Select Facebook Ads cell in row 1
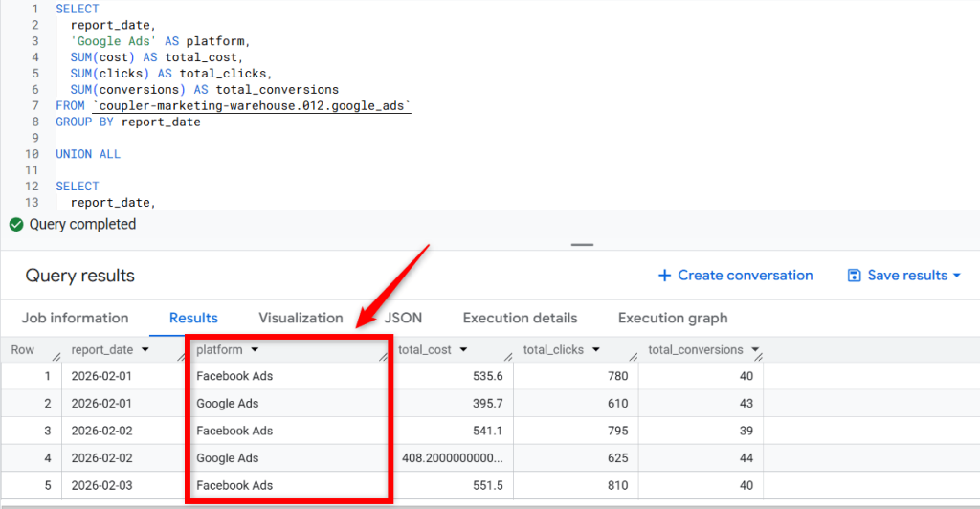The image size is (980, 509). tap(234, 376)
